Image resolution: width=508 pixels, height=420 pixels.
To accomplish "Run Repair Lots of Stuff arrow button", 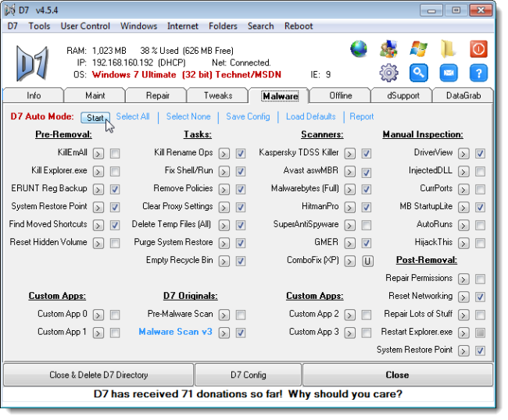I will [x=463, y=315].
